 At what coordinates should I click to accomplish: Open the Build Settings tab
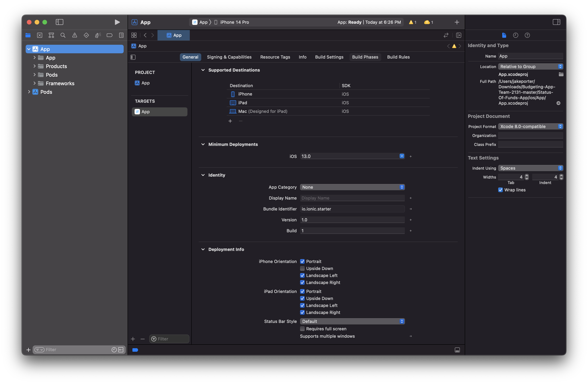point(329,57)
